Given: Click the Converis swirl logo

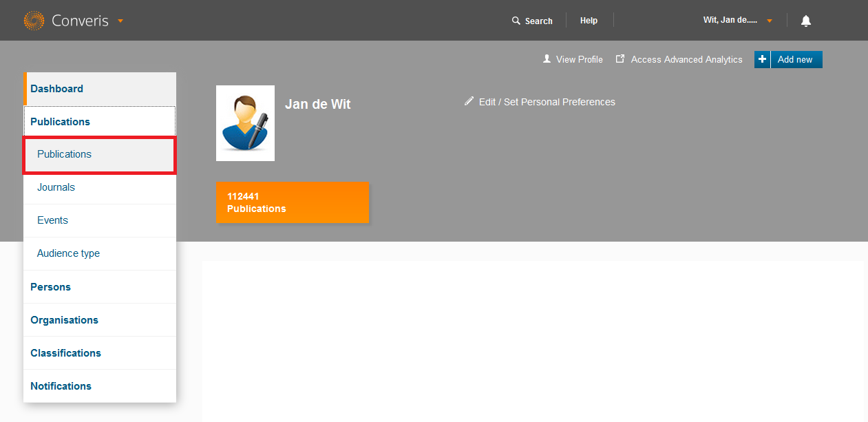Looking at the screenshot, I should [34, 21].
